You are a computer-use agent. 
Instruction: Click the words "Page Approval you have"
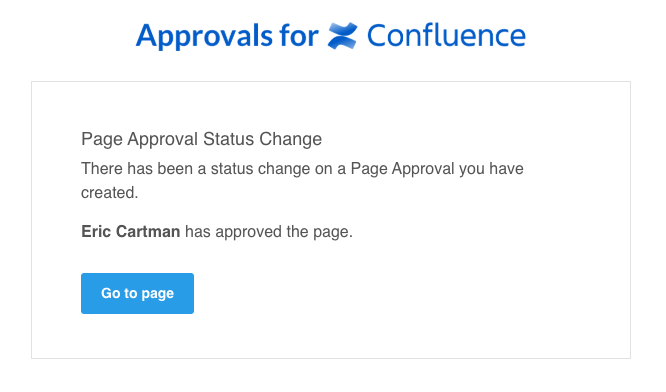pyautogui.click(x=437, y=169)
